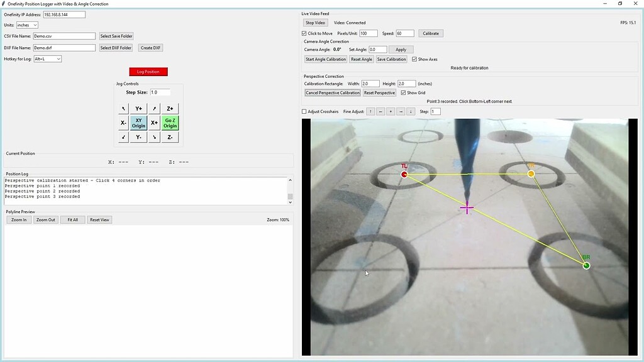This screenshot has height=362, width=644.
Task: Enable the Adjust Crosshairs checkbox
Action: [x=304, y=111]
